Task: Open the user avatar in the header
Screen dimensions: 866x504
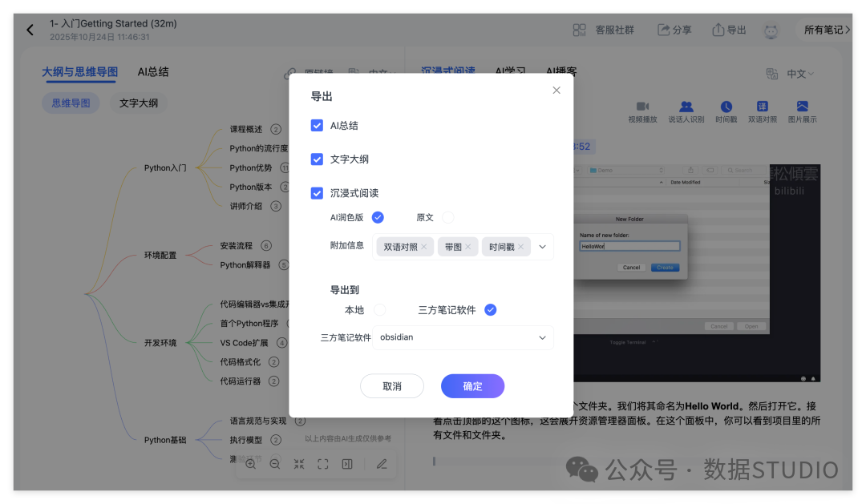Action: click(x=771, y=30)
